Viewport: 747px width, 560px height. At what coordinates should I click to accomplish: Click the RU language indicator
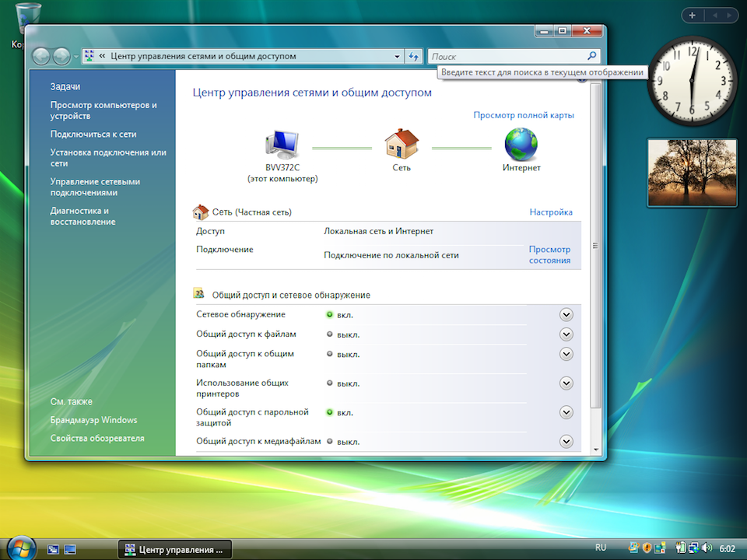(x=601, y=548)
